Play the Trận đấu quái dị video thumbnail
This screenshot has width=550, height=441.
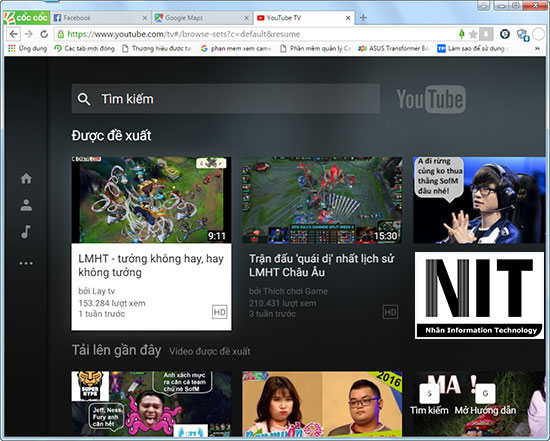322,200
